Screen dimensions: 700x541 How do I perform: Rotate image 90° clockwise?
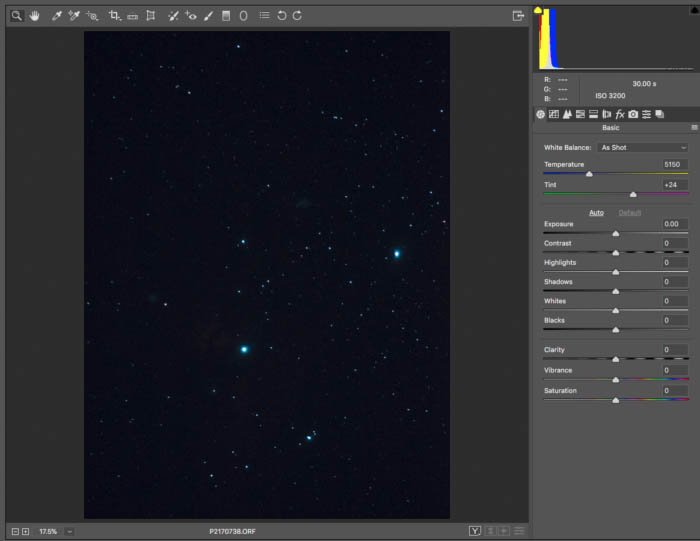tap(297, 16)
